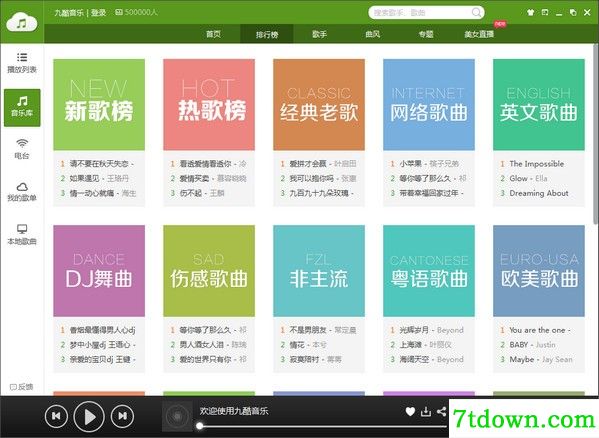Open the SAD 伤感歌曲 chart tile
The height and width of the screenshot is (438, 599).
[x=209, y=271]
